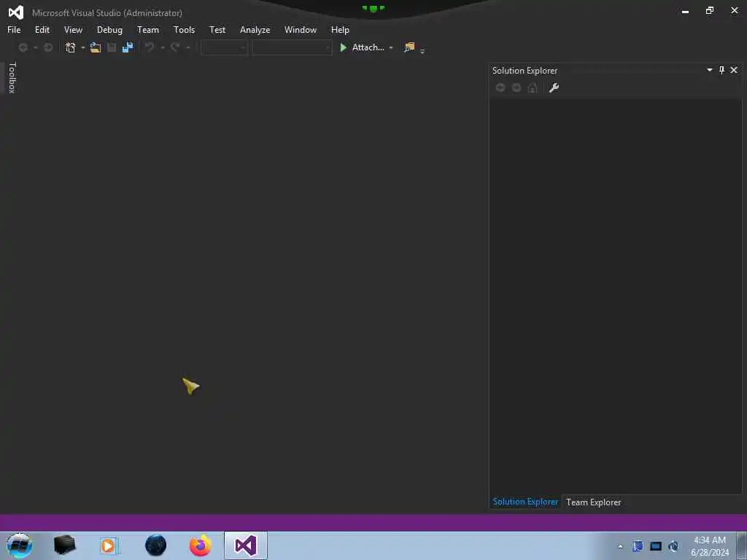
Task: Click the Visual Studio taskbar button
Action: tap(246, 545)
